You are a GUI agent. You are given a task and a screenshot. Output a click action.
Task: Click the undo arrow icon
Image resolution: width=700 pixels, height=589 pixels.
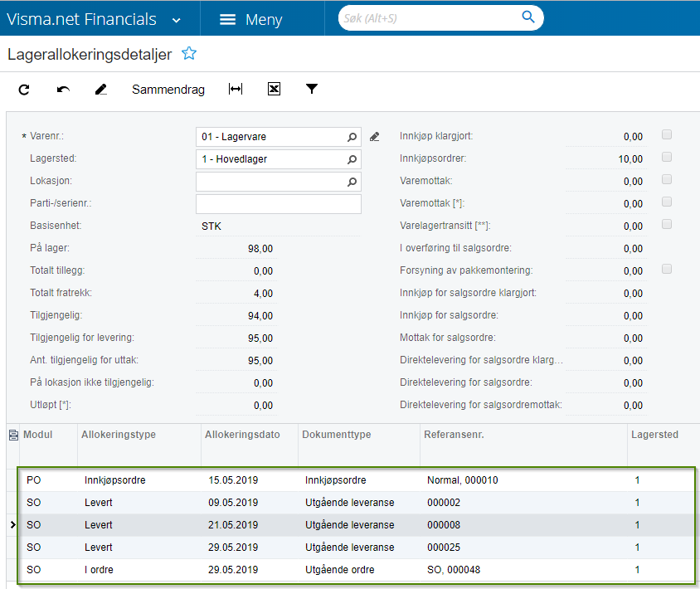coord(63,90)
